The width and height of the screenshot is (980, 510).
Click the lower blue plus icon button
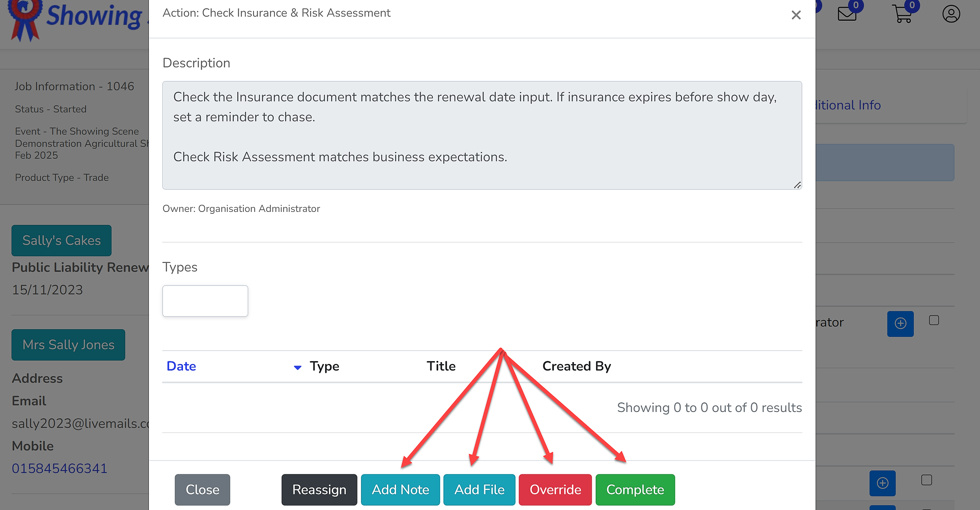tap(882, 483)
